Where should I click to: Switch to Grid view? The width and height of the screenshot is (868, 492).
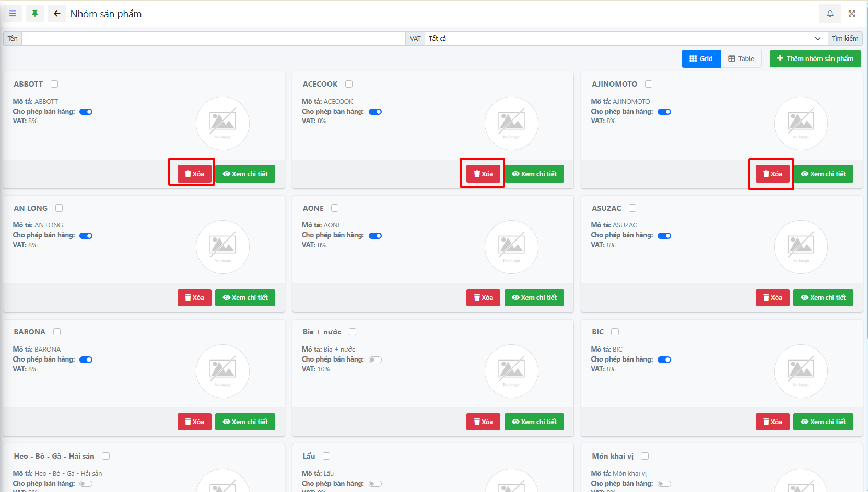tap(701, 59)
